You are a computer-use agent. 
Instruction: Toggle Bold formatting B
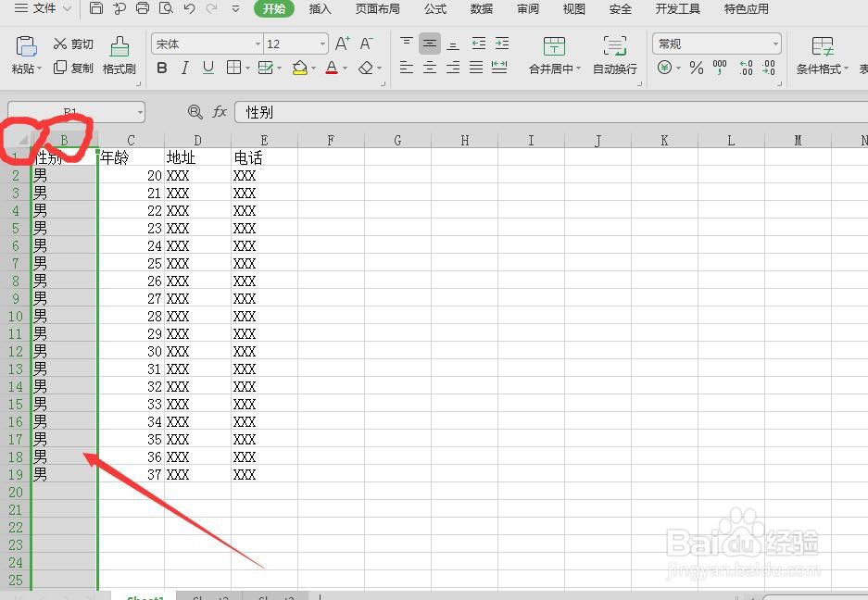[x=161, y=68]
